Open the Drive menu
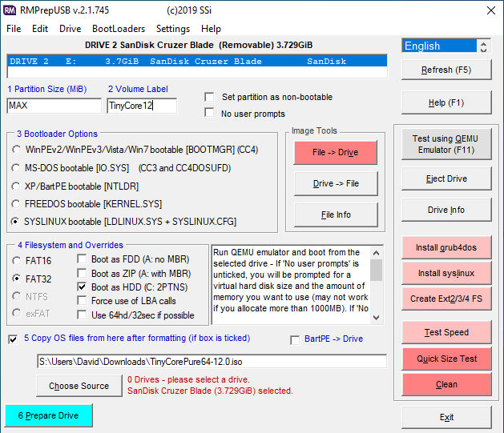The width and height of the screenshot is (504, 433). coord(70,29)
